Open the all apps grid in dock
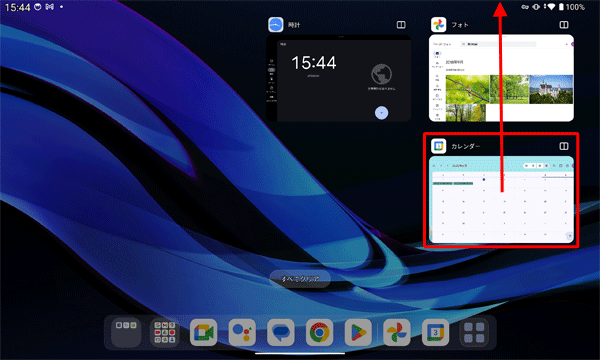 click(474, 332)
